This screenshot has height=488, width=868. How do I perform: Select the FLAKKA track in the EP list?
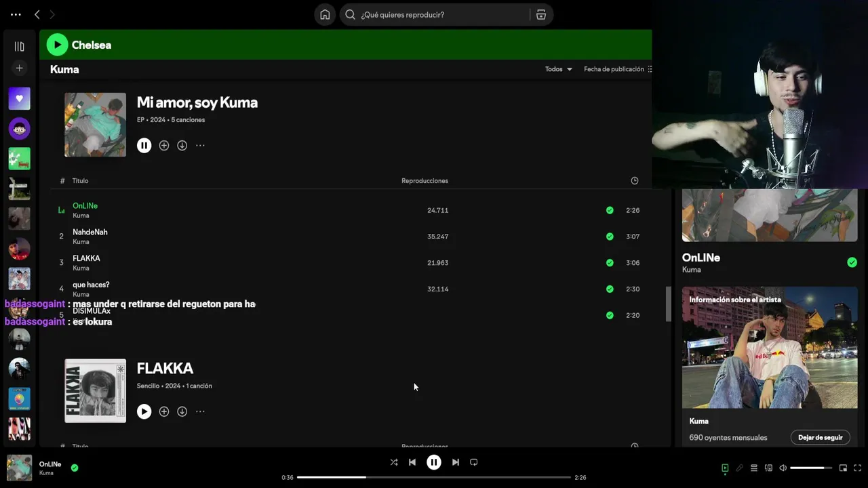click(86, 258)
